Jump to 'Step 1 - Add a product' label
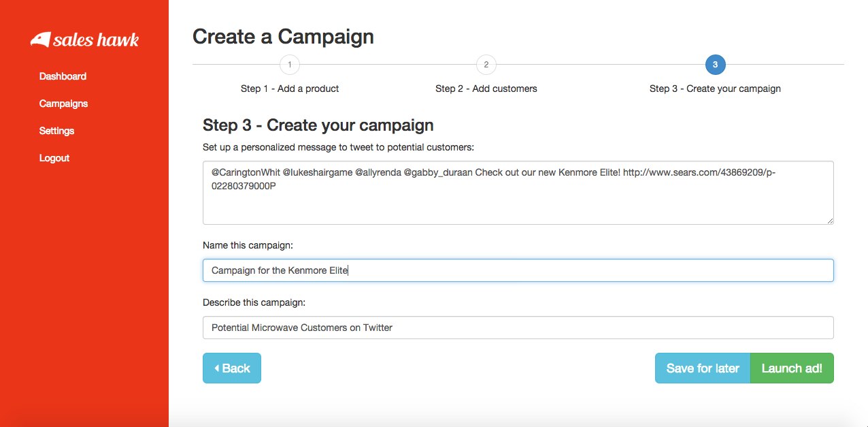 290,89
